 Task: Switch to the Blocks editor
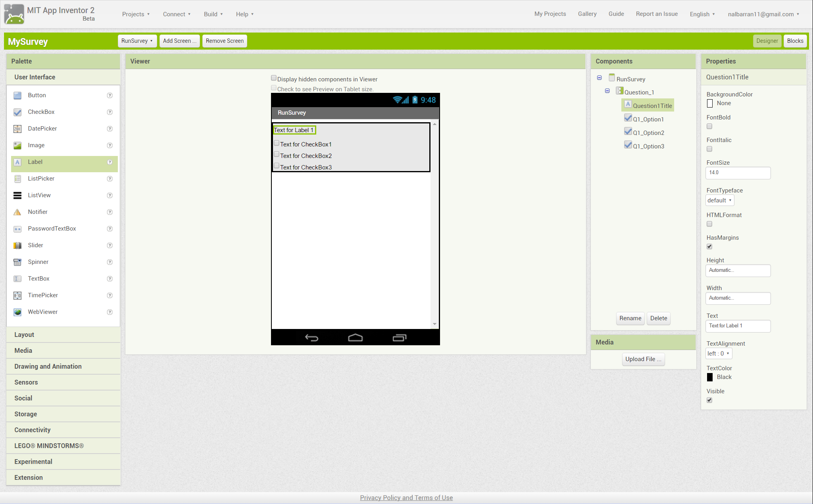pyautogui.click(x=795, y=41)
